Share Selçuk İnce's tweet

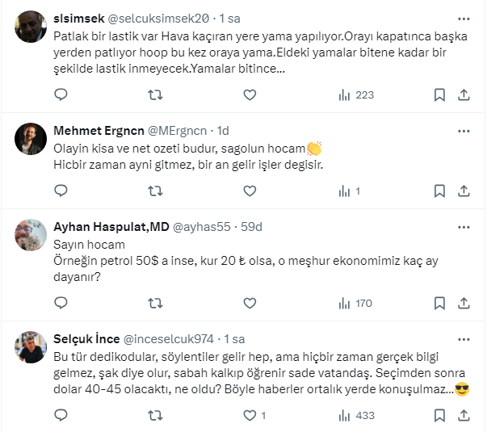[464, 416]
